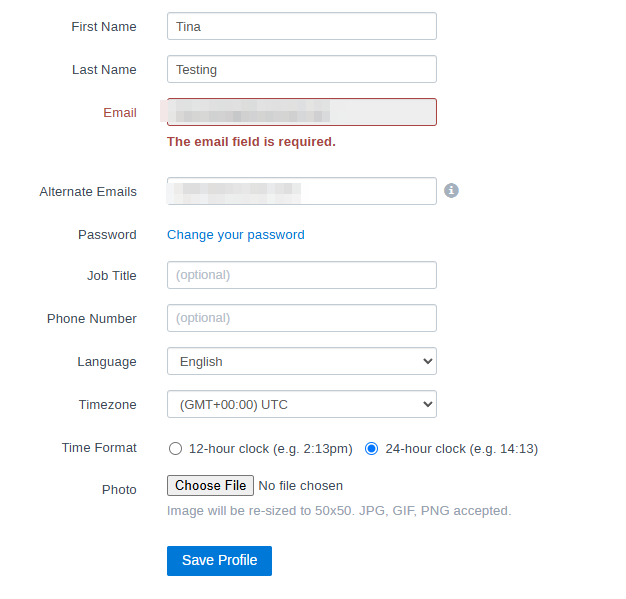Click the required Email input field
Screen dimensions: 626x599
[x=301, y=112]
